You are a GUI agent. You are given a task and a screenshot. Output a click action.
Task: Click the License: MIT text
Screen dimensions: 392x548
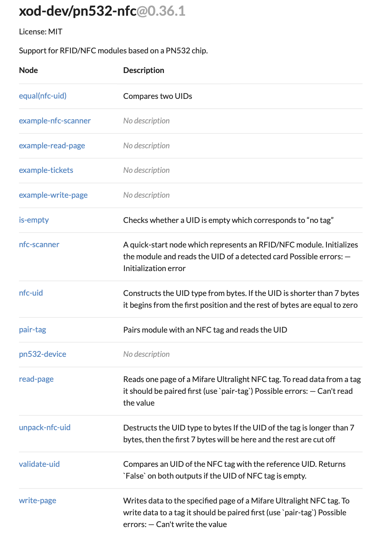[41, 32]
